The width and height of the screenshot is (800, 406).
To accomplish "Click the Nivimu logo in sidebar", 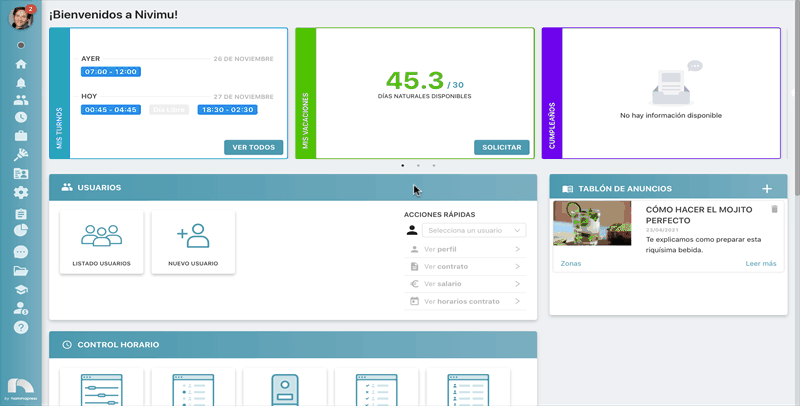I will tap(21, 388).
